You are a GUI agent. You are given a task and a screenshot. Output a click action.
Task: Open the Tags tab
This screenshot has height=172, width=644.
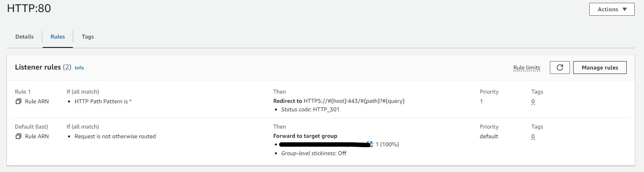point(88,37)
